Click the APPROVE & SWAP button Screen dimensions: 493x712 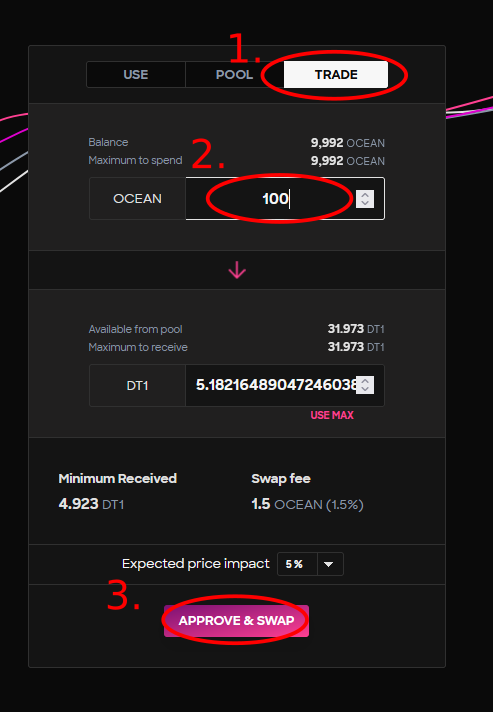click(237, 621)
